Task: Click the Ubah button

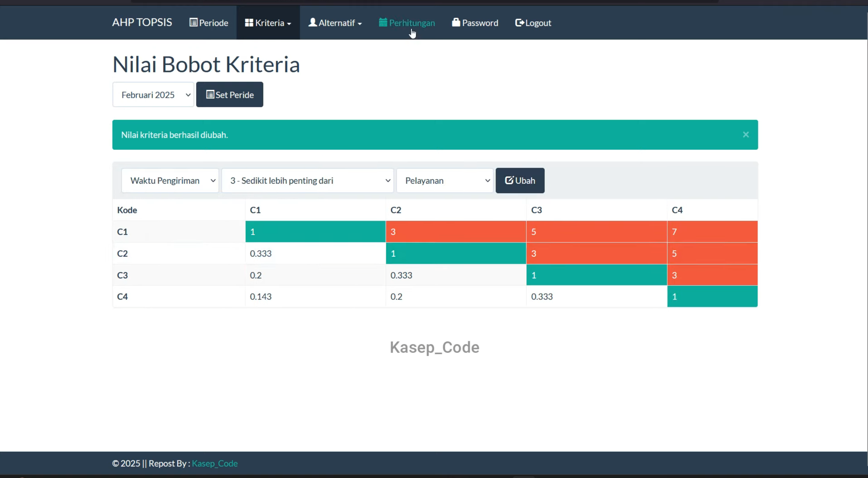Action: (x=520, y=180)
